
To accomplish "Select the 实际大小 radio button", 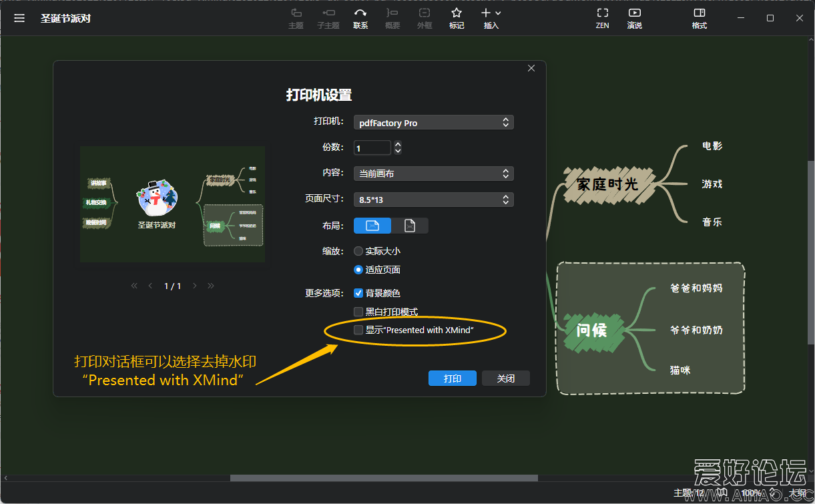I will coord(358,252).
